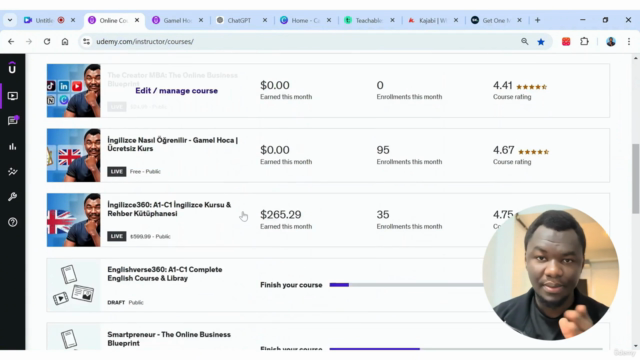Reload the Udemy page
This screenshot has height=360, width=640.
tap(47, 42)
